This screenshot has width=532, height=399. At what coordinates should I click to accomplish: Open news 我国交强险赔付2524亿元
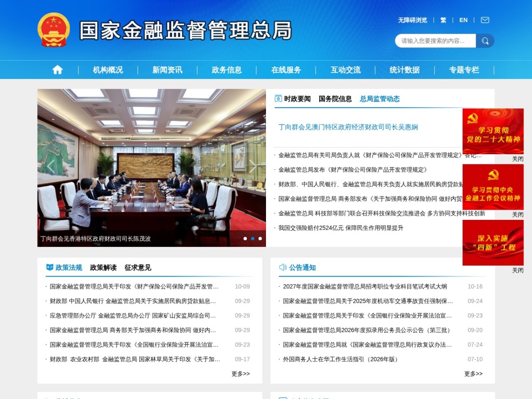tap(341, 228)
